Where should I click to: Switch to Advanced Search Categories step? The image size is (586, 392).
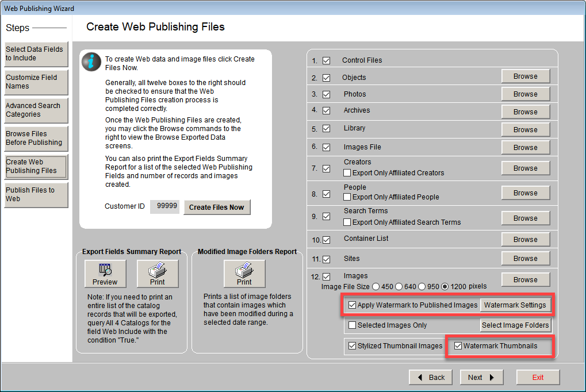point(36,110)
